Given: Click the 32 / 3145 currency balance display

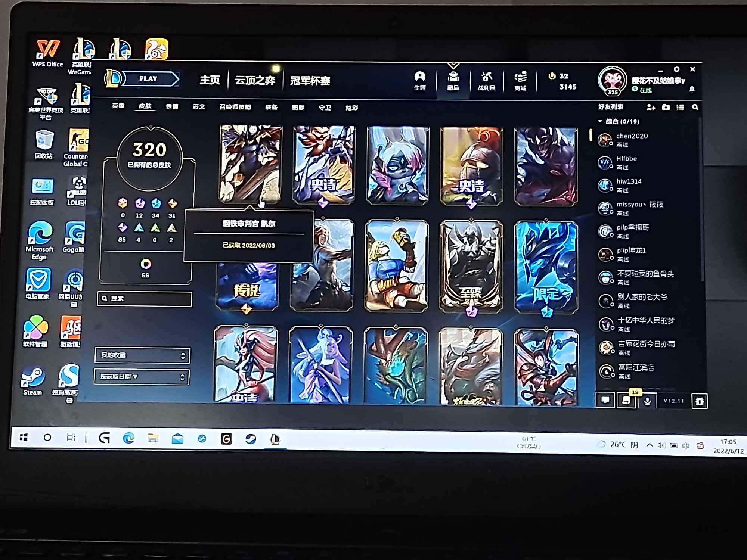Looking at the screenshot, I should [562, 81].
